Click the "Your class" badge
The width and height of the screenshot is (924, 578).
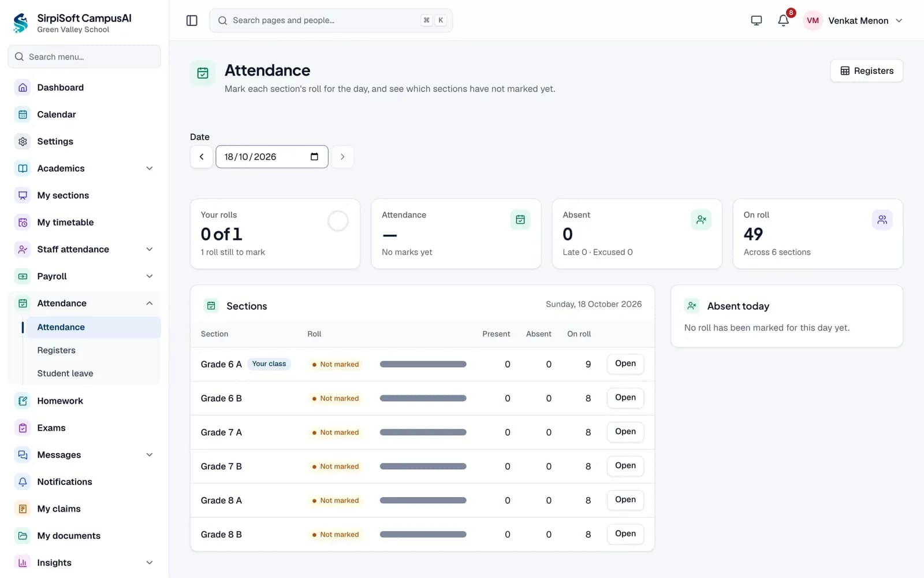pyautogui.click(x=269, y=364)
